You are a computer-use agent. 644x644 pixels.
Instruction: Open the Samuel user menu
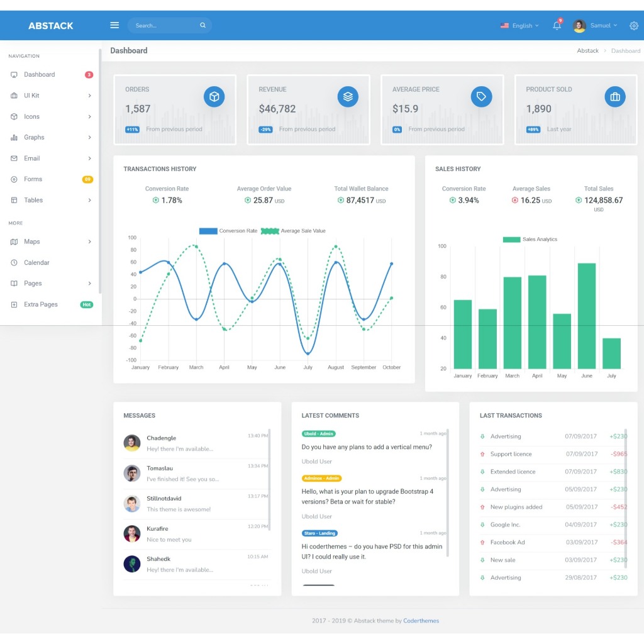[594, 26]
